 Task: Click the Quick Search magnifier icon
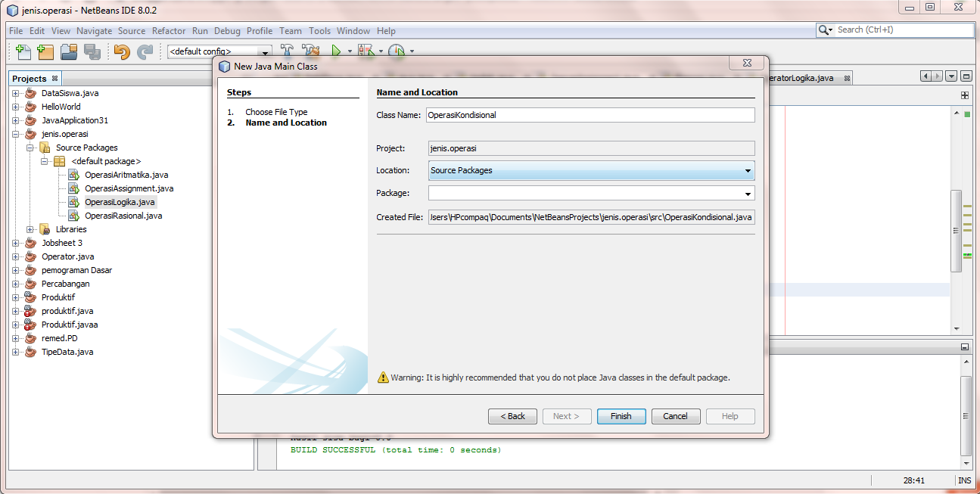(x=825, y=30)
